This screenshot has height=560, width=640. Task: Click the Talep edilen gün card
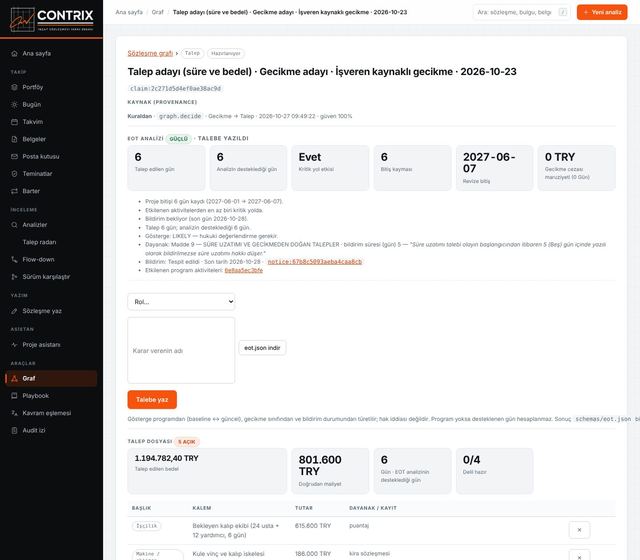point(166,168)
